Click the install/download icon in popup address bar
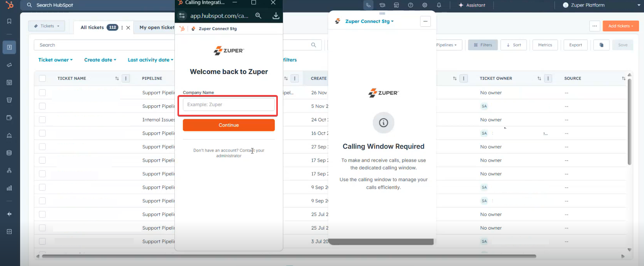The width and height of the screenshot is (644, 266). [x=276, y=16]
